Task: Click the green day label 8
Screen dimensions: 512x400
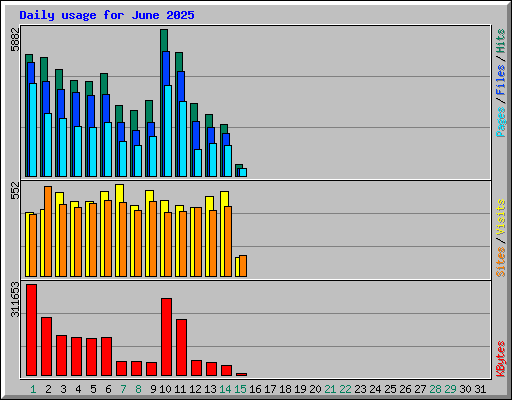Action: [x=139, y=389]
